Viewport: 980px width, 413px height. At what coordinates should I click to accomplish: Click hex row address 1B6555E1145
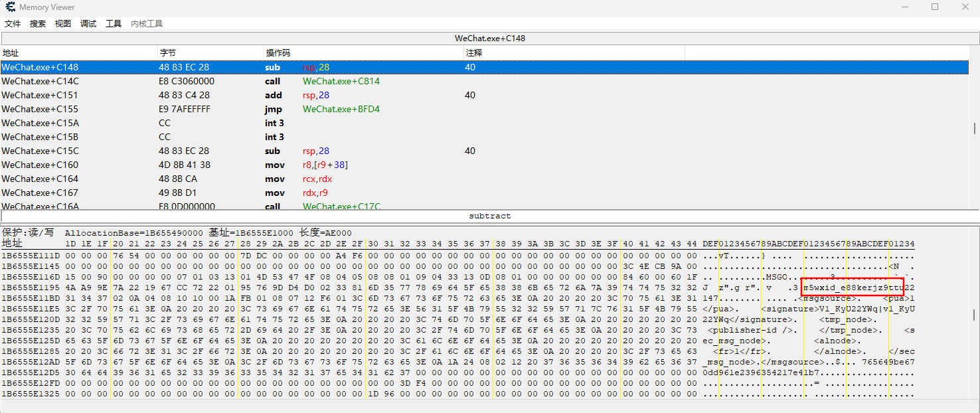[31, 266]
